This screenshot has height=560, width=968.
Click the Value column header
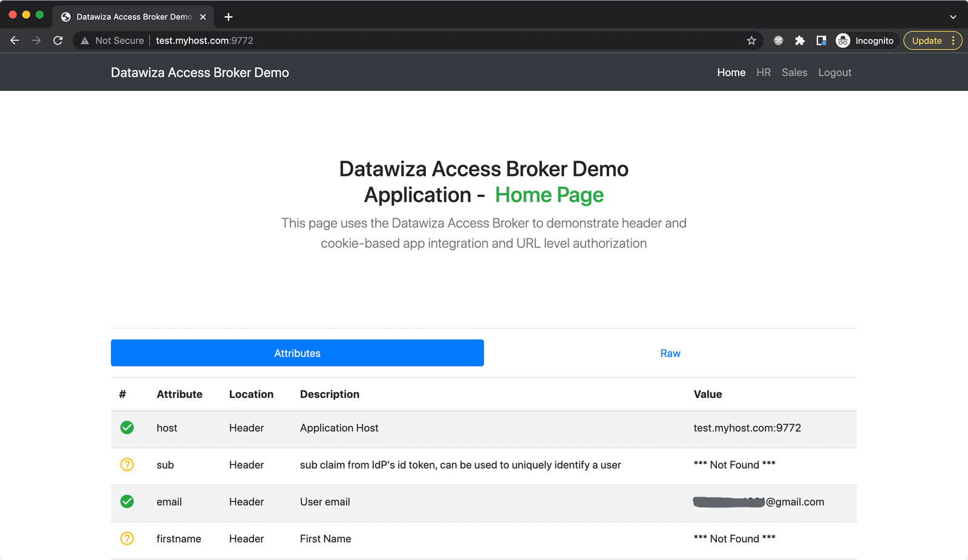(708, 394)
